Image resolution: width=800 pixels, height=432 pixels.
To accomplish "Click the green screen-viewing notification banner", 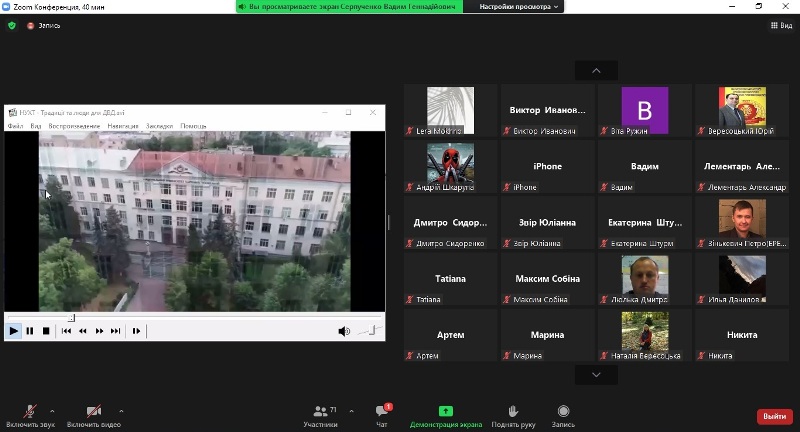I will (349, 7).
